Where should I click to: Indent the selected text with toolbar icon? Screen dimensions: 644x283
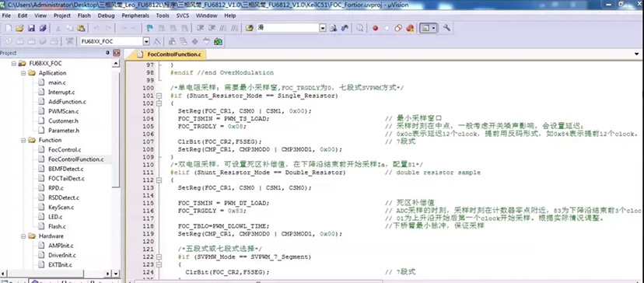coord(200,28)
